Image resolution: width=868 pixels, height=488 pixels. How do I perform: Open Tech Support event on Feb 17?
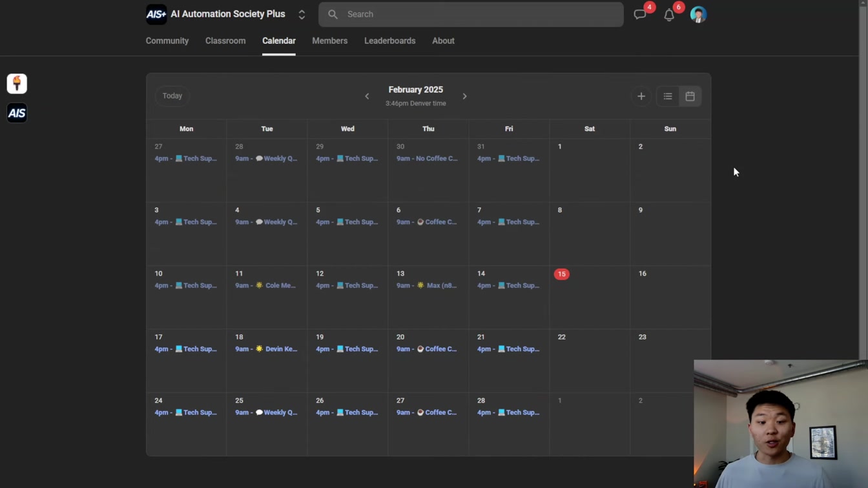[185, 349]
